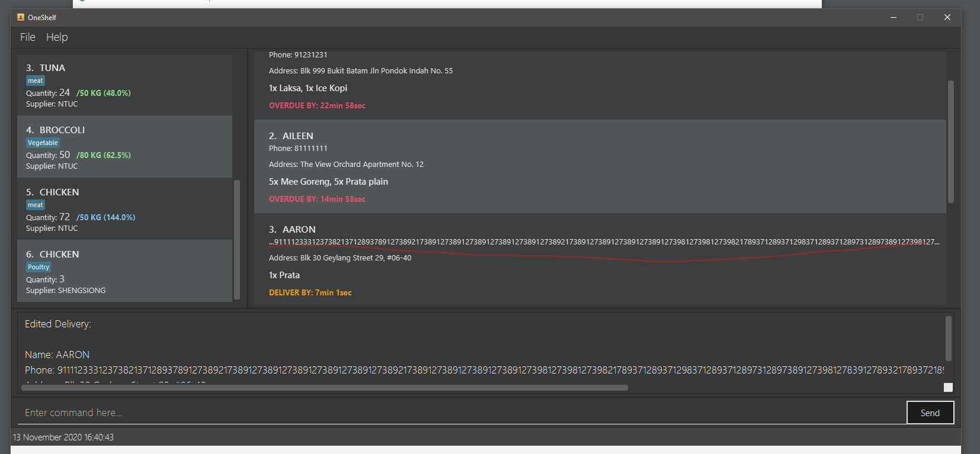
Task: Click TUNA's 24 /50 KG quantity text
Action: 78,93
